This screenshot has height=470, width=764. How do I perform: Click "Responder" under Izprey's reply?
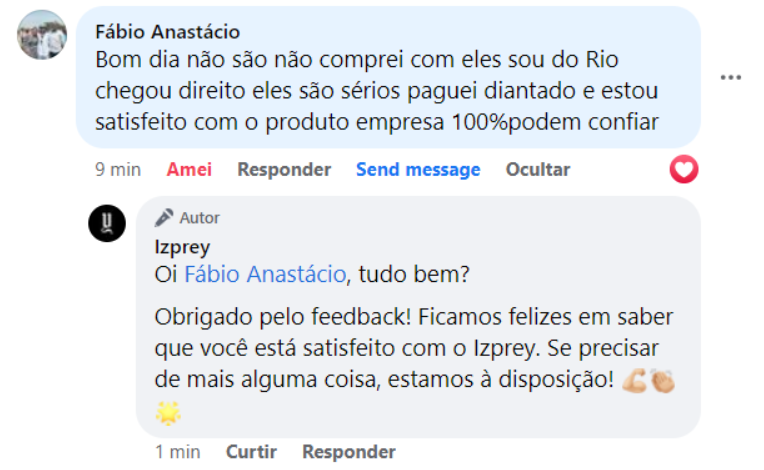click(349, 452)
